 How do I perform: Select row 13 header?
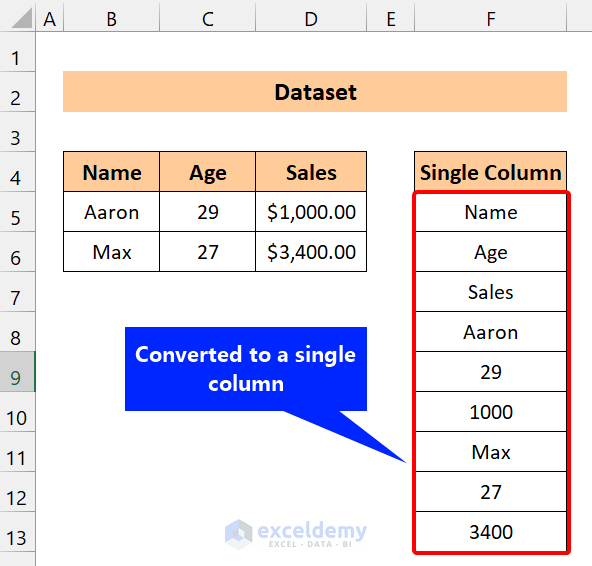[17, 532]
